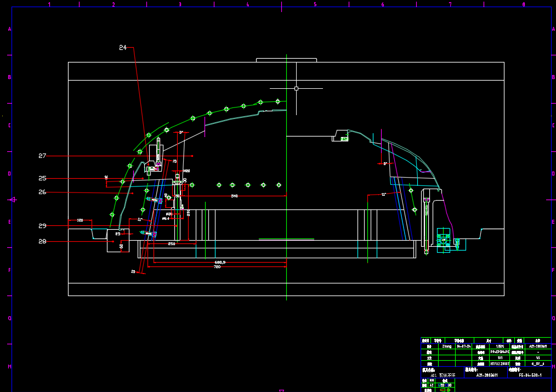Select the 120 dimension above the notch

tap(80, 220)
